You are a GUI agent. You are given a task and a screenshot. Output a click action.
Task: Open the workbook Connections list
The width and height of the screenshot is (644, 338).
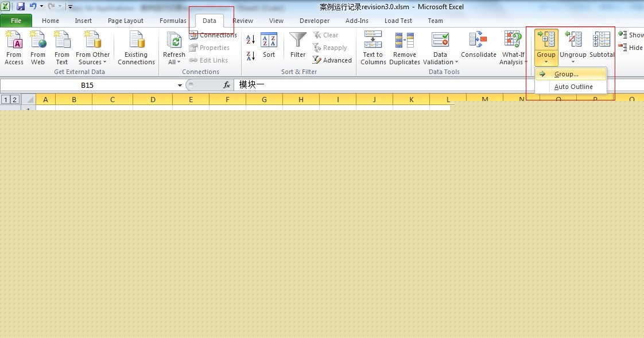213,36
